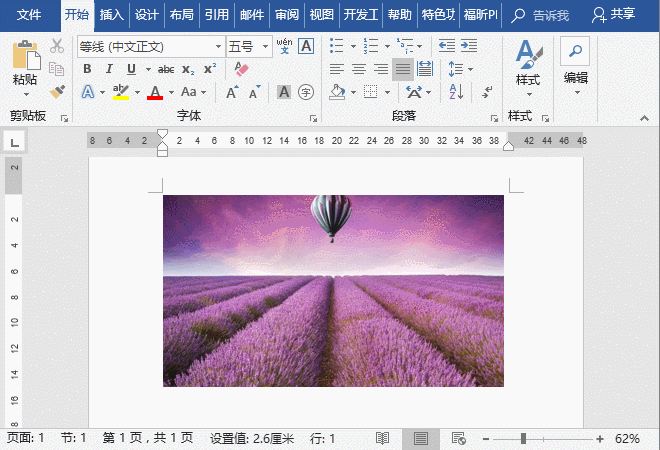Toggle Justify alignment
This screenshot has width=660, height=450.
click(403, 69)
